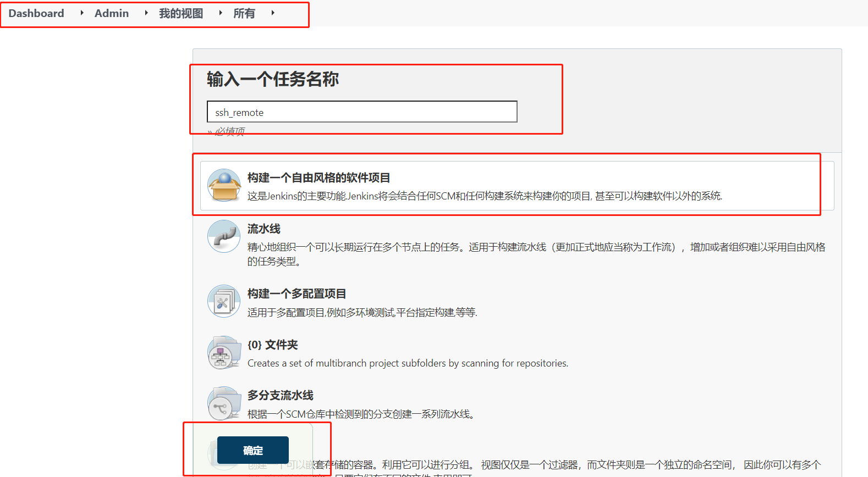Image resolution: width=868 pixels, height=477 pixels.
Task: Click the description 'Creates a set of multibranch project subfolders'
Action: pos(408,363)
